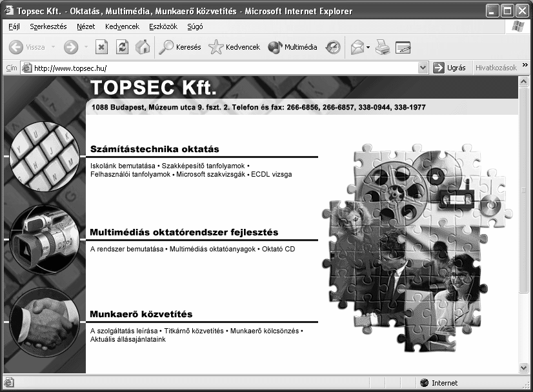Open the Back button history dropdown arrow
The image size is (533, 392).
pos(54,47)
